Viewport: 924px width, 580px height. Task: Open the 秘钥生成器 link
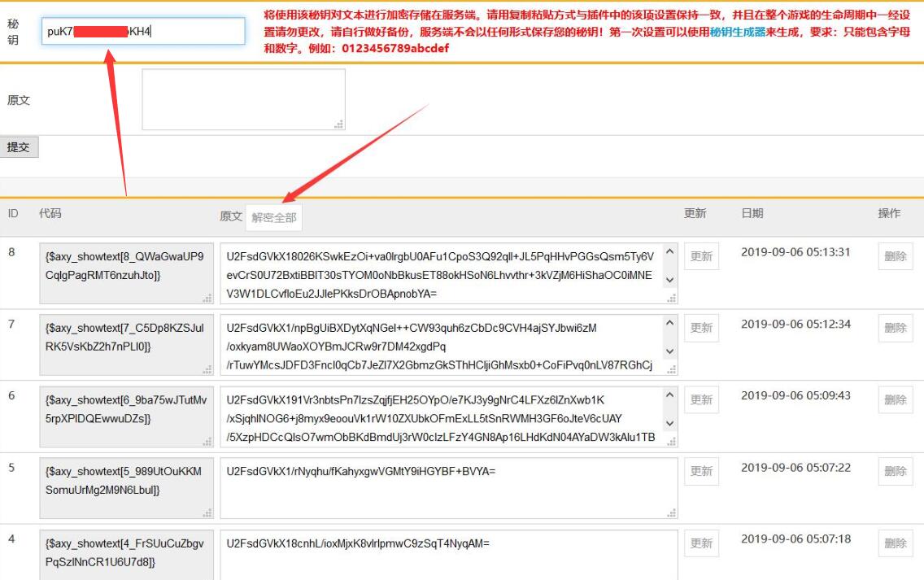coord(737,32)
